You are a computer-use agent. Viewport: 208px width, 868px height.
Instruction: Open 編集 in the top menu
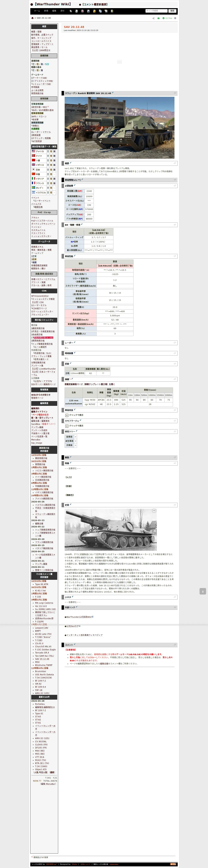[x=54, y=11]
